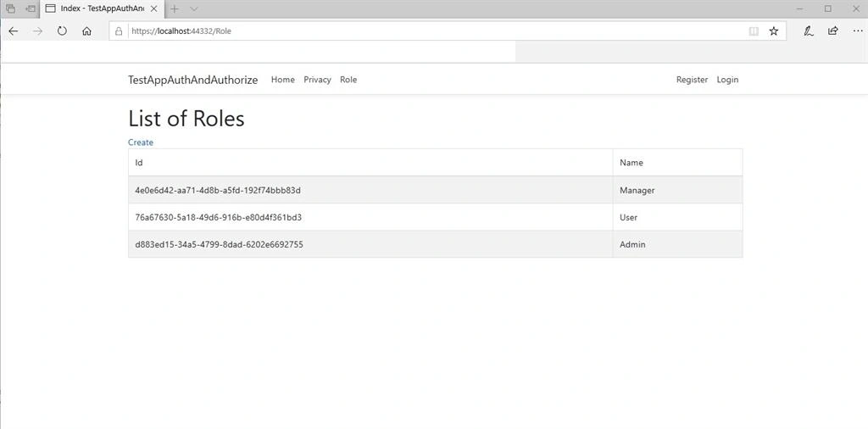Click the Login link
The width and height of the screenshot is (868, 429).
pos(727,80)
